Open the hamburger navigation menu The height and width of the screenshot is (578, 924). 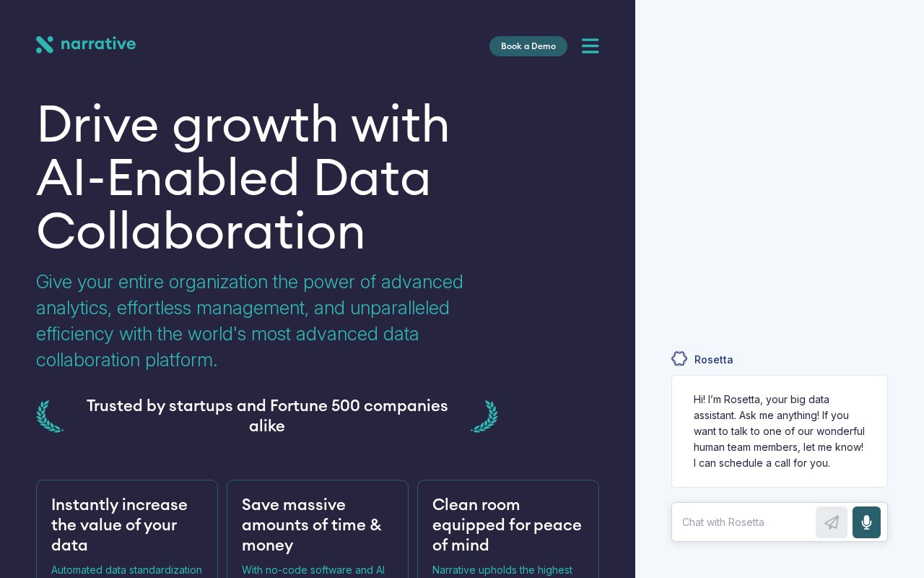(590, 46)
